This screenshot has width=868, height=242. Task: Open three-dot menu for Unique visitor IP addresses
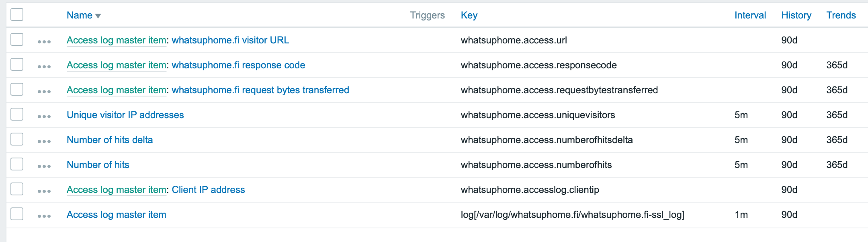[x=44, y=116]
